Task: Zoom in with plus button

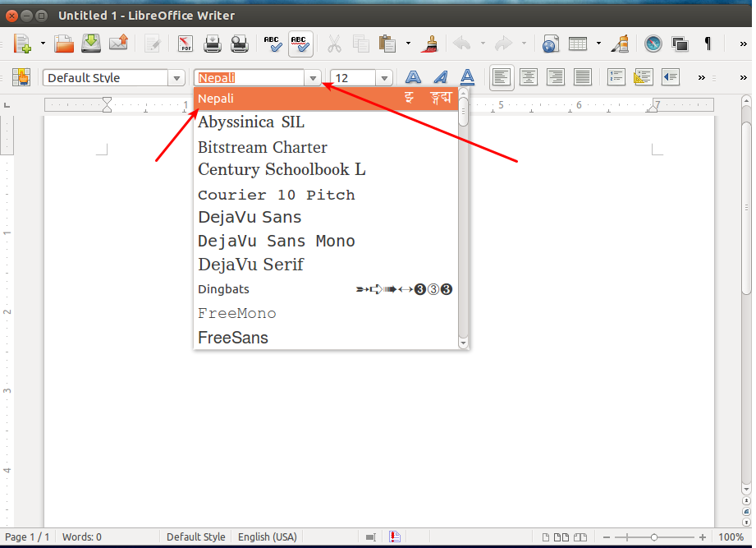Action: point(703,536)
